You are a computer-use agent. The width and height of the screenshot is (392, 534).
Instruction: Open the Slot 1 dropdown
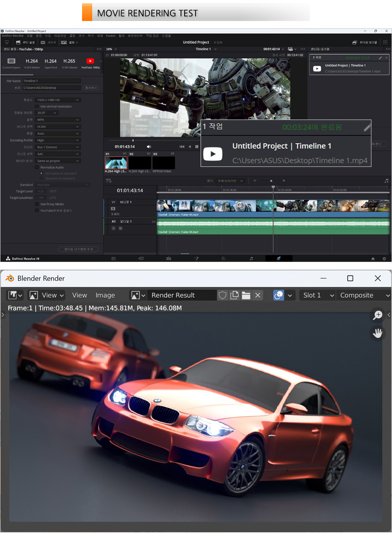pyautogui.click(x=318, y=295)
